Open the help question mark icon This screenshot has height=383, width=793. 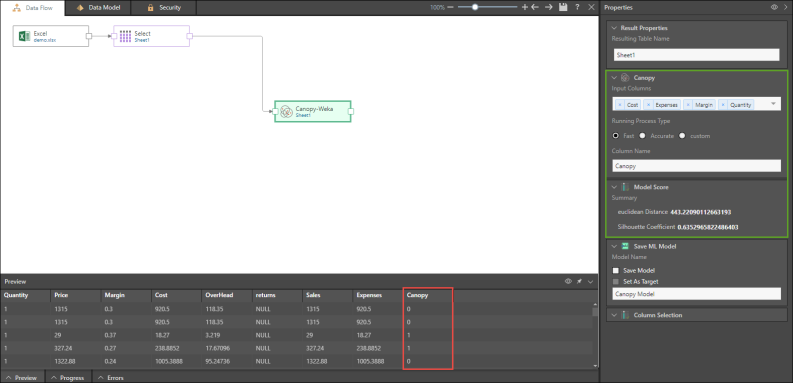pos(577,8)
